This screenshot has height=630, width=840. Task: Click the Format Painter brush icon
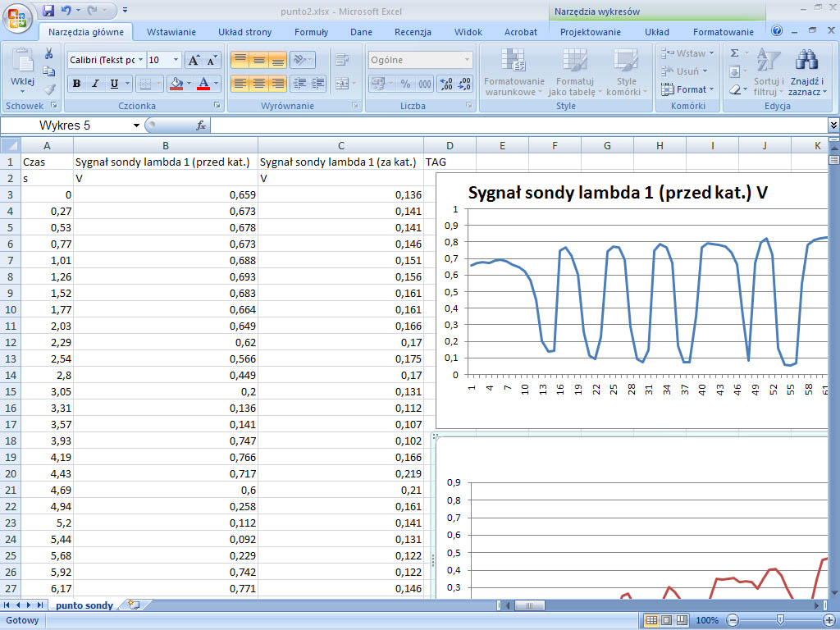click(48, 89)
